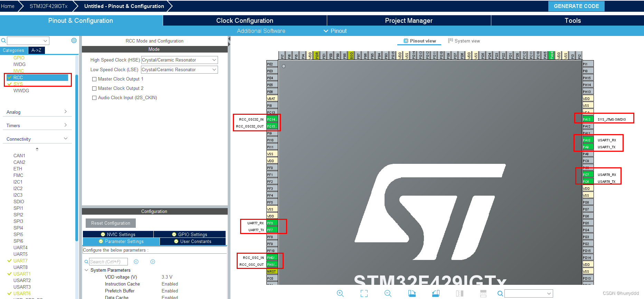The width and height of the screenshot is (644, 299).
Task: Switch to Clock Configuration tab
Action: click(x=245, y=20)
